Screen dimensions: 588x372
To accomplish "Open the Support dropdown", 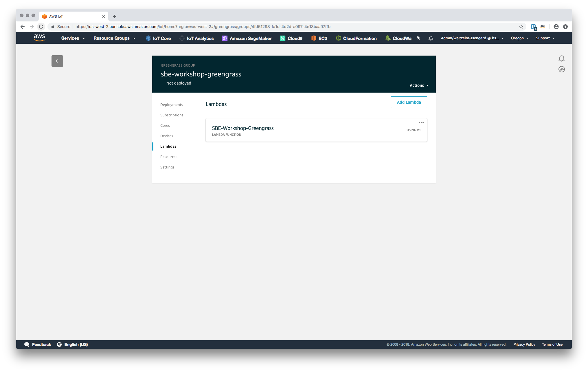I will pos(545,38).
